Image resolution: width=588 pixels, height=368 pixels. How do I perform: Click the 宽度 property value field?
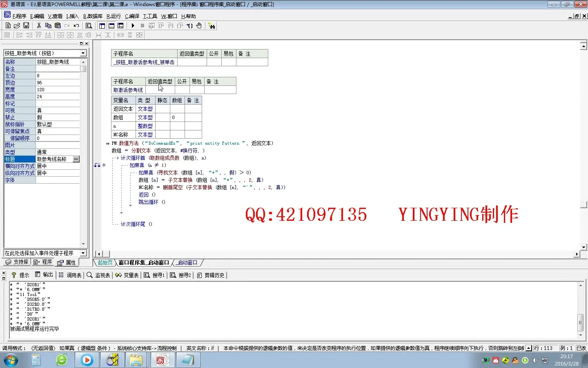tap(58, 90)
